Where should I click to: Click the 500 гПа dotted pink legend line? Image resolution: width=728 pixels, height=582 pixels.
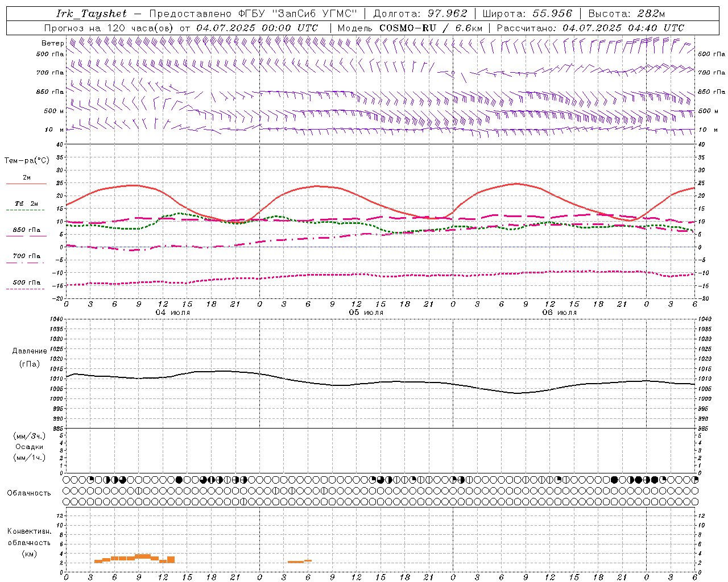25,289
